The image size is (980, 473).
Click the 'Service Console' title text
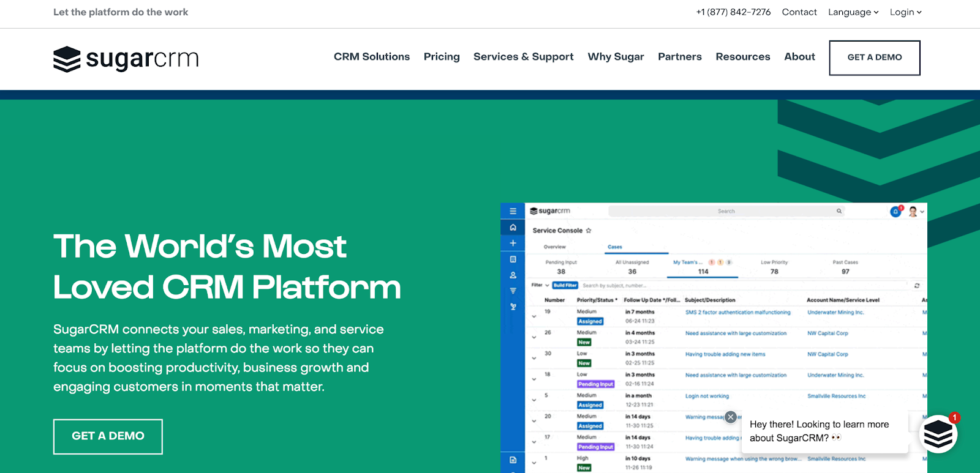tap(557, 231)
